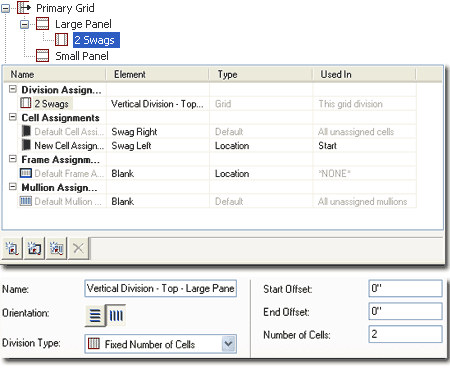Image resolution: width=450 pixels, height=381 pixels.
Task: Select Large Panel in the tree
Action: pos(83,24)
